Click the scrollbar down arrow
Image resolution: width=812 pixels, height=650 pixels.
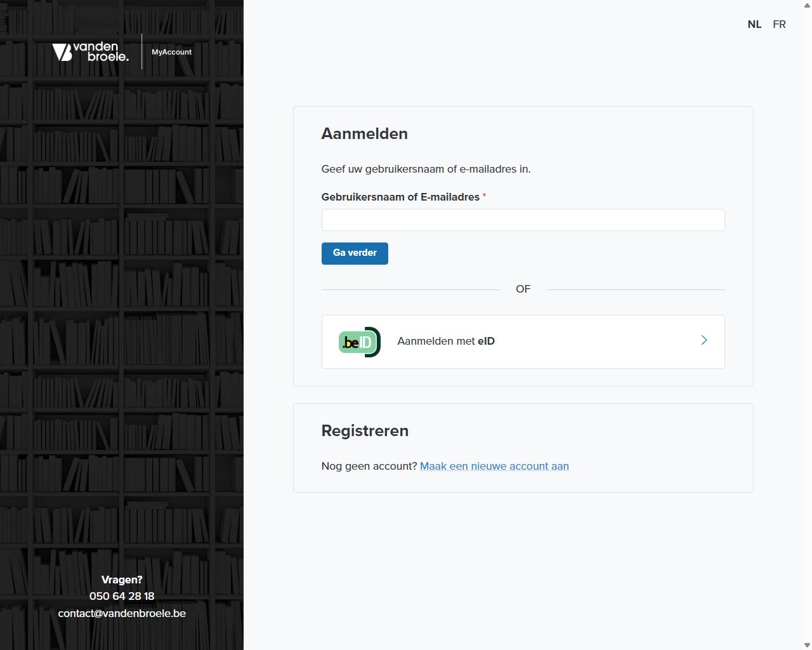click(807, 645)
